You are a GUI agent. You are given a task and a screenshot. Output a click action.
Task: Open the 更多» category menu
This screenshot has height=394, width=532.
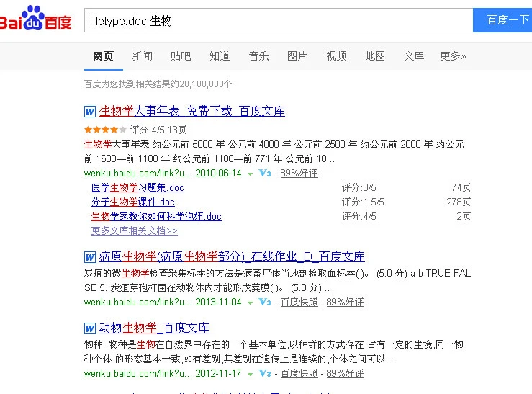point(453,56)
